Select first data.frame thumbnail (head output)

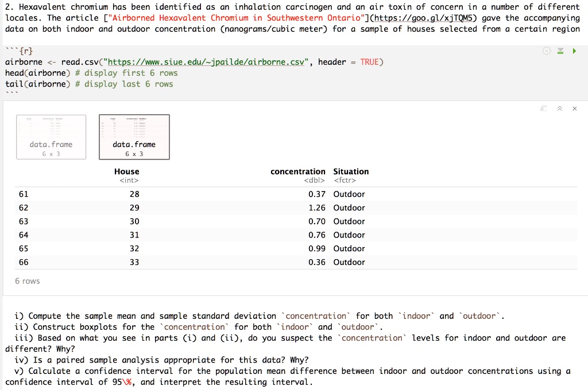tap(51, 137)
